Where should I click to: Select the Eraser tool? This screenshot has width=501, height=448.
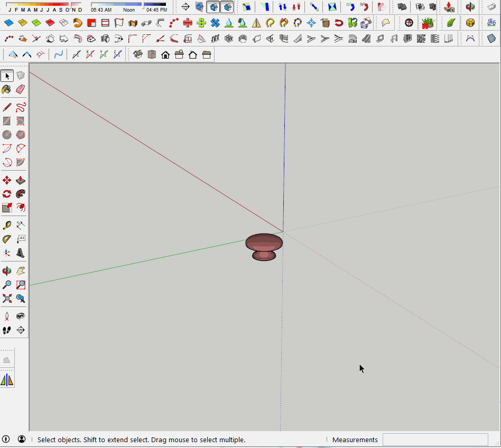[x=21, y=89]
